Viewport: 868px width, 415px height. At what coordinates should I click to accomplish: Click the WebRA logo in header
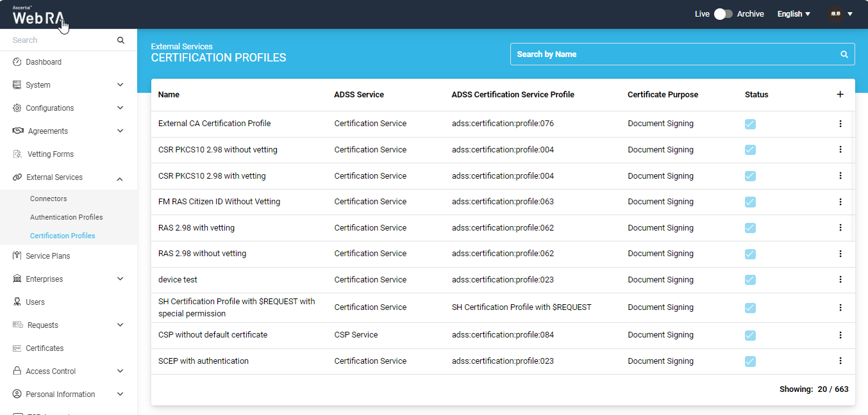point(38,16)
